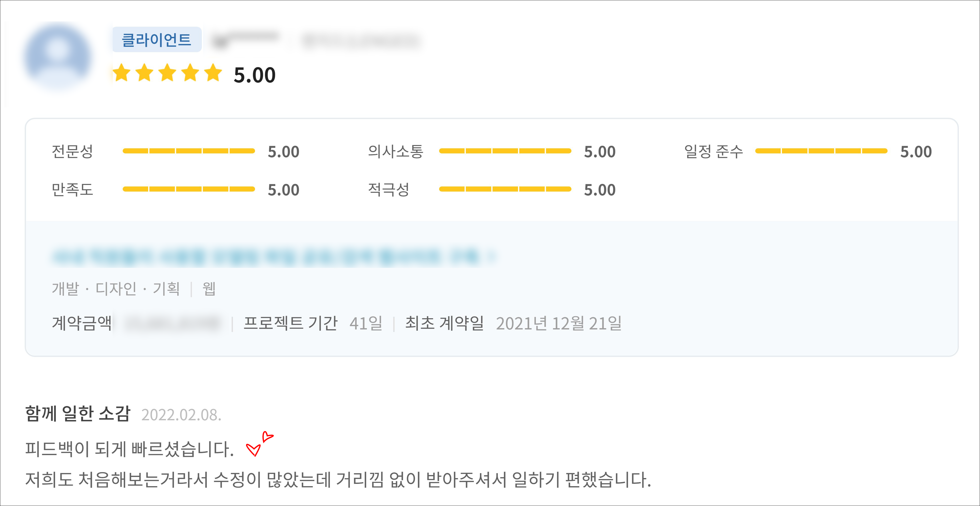Click the overall 5.00 score beside stars

tap(254, 75)
